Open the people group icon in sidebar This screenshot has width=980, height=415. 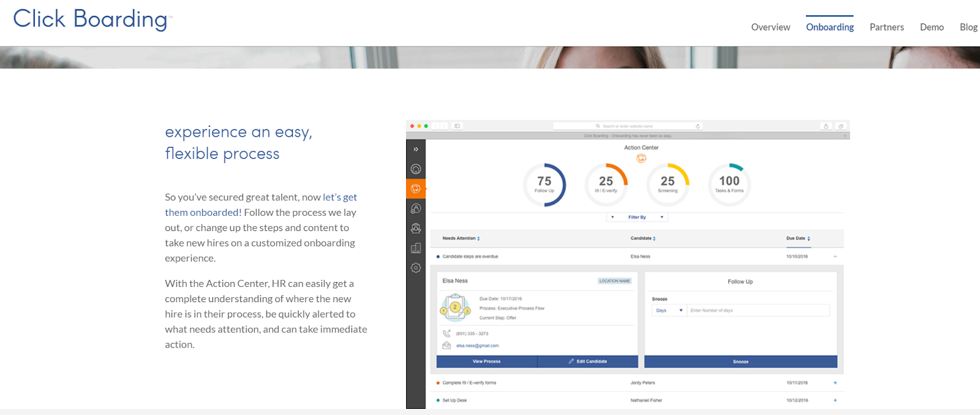point(416,228)
